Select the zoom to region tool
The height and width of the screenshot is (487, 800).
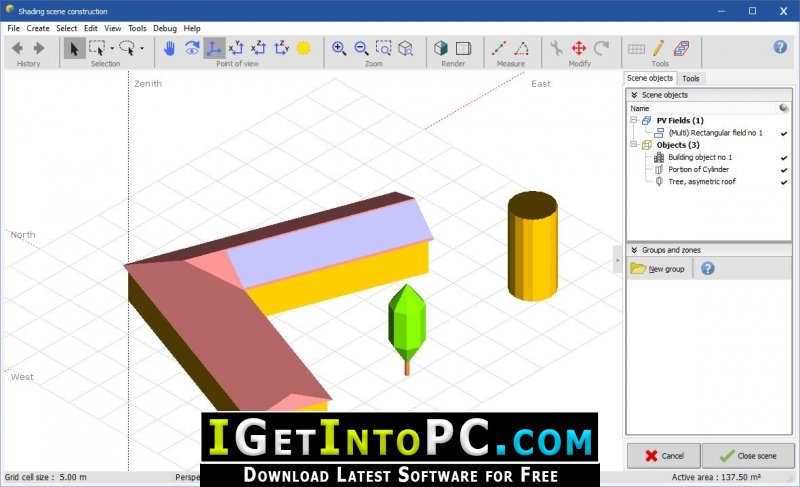pos(384,48)
